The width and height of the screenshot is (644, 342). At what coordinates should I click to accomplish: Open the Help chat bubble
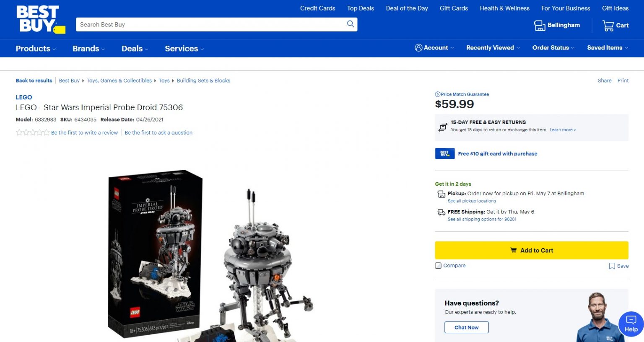[631, 324]
